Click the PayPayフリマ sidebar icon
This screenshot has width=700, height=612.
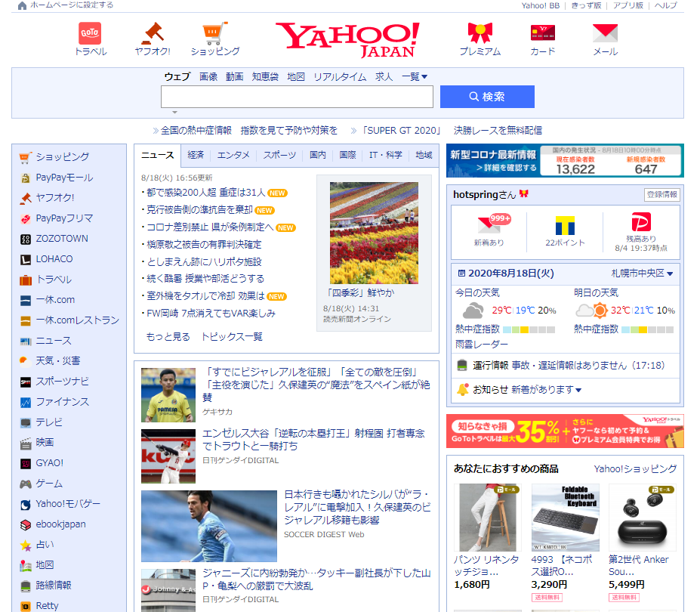pyautogui.click(x=26, y=218)
